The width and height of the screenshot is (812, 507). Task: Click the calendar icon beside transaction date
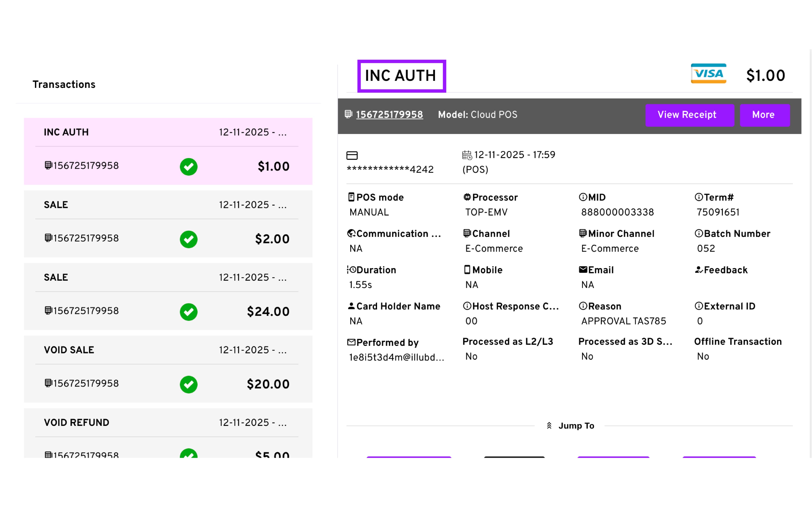pos(467,155)
